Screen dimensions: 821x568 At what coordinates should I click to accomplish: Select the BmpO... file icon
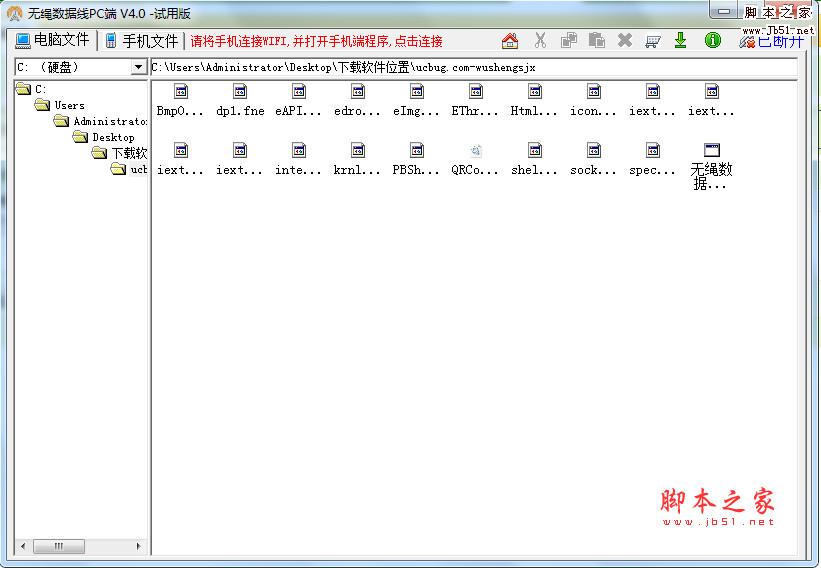180,92
